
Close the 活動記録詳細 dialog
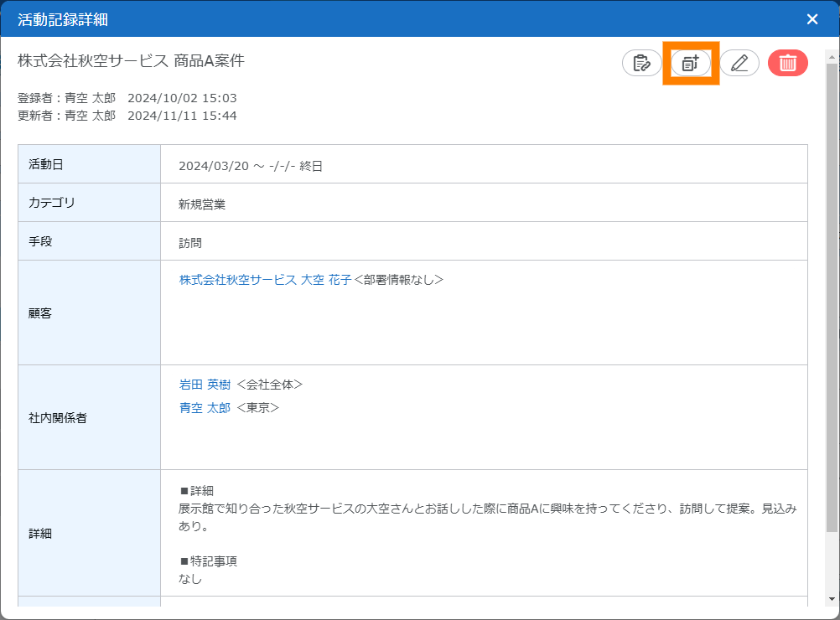(811, 19)
